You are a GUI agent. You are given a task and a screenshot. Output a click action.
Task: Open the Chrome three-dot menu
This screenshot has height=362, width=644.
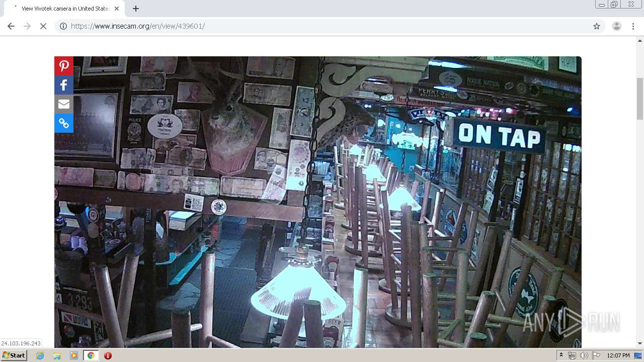click(633, 26)
